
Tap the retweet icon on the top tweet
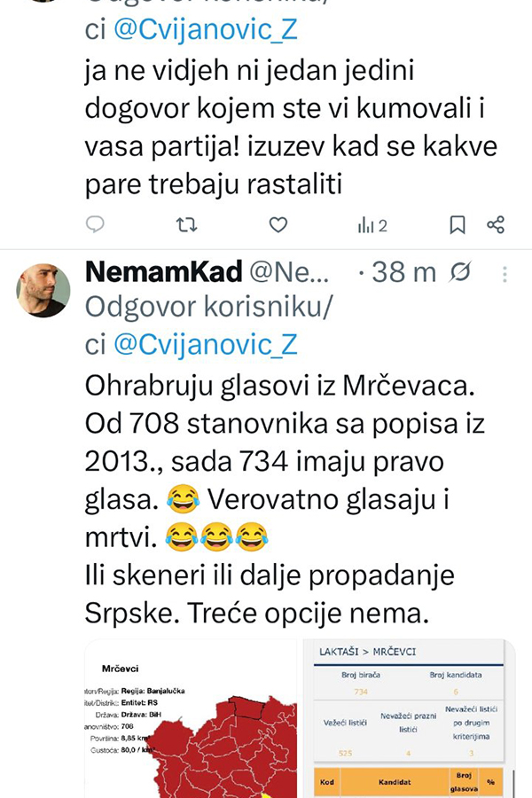(186, 225)
